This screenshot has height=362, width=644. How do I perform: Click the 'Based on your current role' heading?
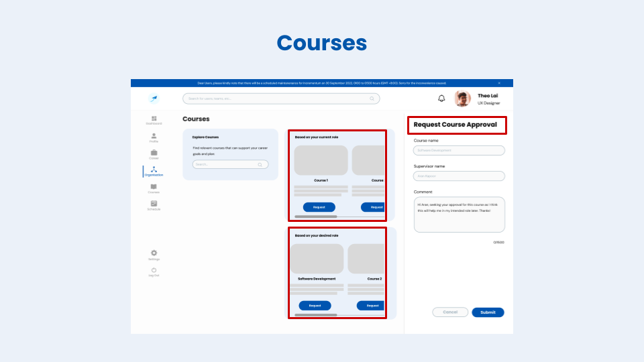click(317, 137)
